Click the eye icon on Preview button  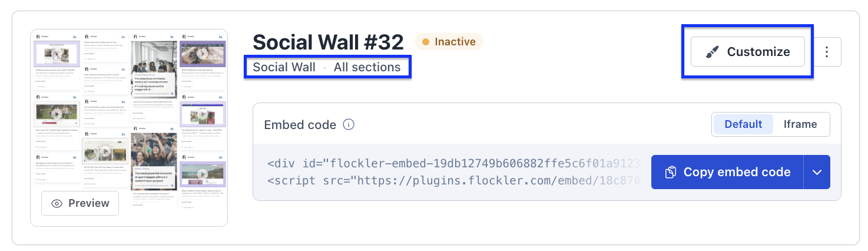57,203
